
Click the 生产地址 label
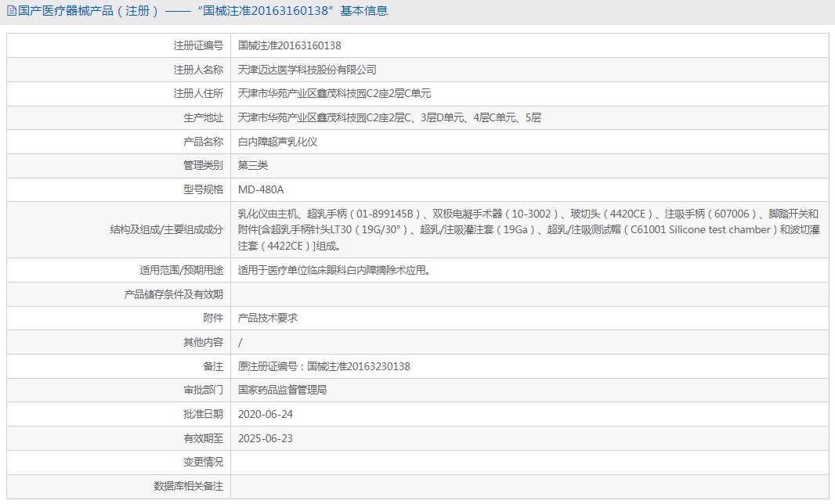point(204,117)
